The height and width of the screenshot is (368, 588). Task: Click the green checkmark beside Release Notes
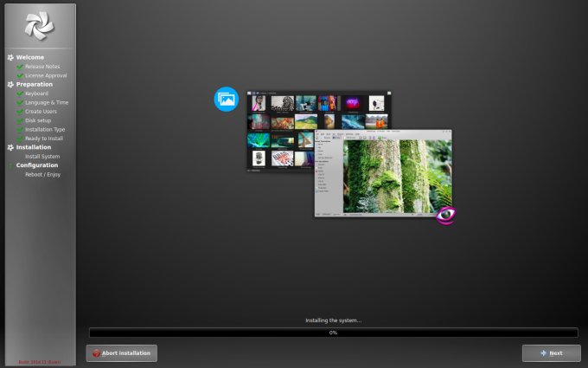pyautogui.click(x=20, y=67)
